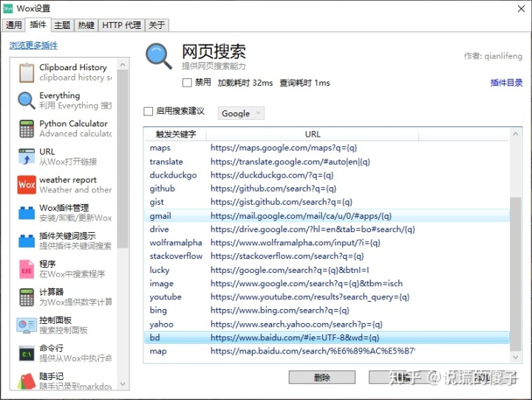Screen dimensions: 532x400
Task: Select the translate keyword row
Action: click(327, 162)
